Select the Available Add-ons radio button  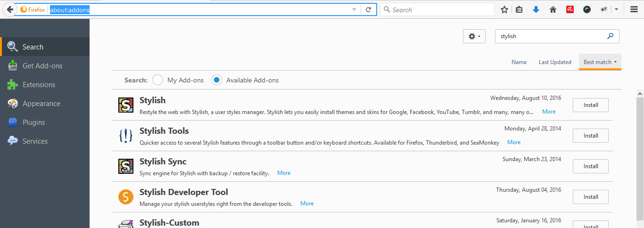pos(216,80)
